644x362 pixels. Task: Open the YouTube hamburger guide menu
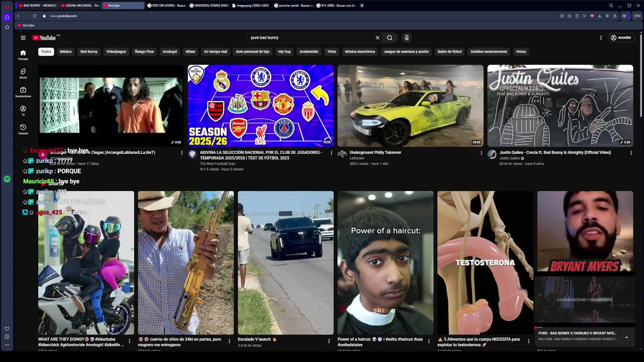(x=23, y=38)
